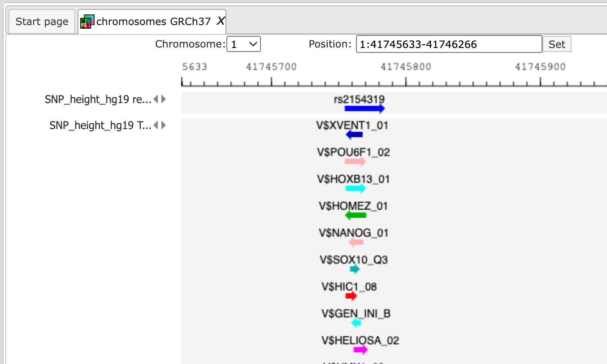The width and height of the screenshot is (607, 364).
Task: Click the V$HELIOSA_02 magenta arrow
Action: [360, 350]
